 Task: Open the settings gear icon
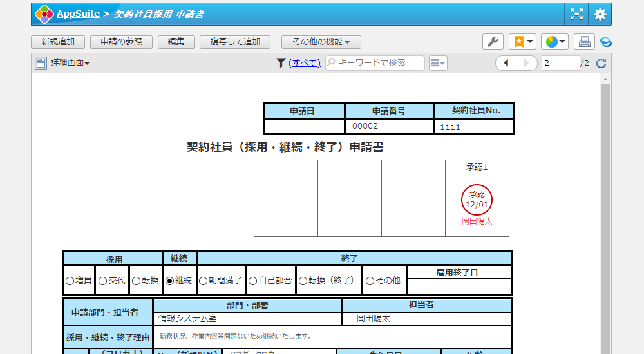click(600, 14)
